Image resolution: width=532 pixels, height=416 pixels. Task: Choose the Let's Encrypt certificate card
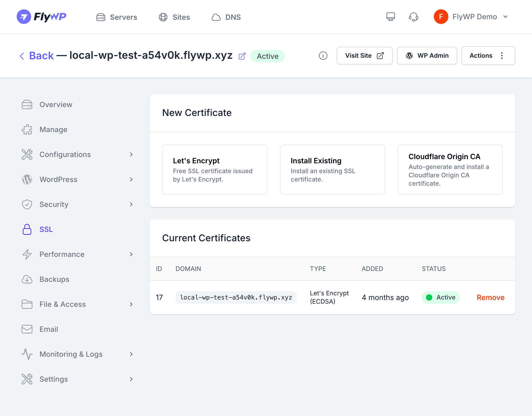pos(215,170)
